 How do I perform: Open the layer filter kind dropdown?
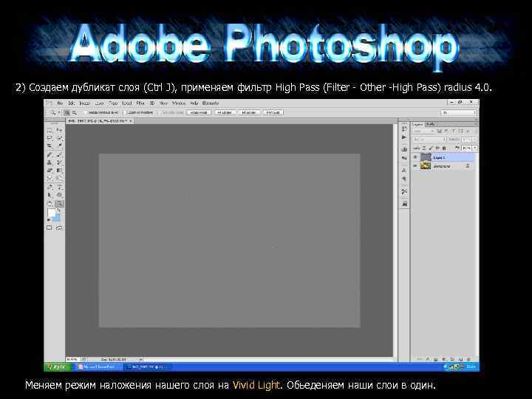tap(423, 131)
